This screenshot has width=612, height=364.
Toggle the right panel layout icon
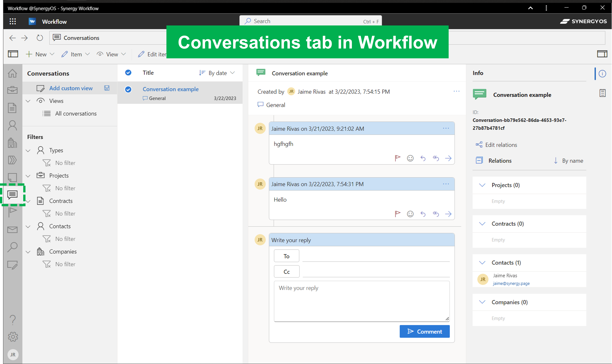click(602, 54)
